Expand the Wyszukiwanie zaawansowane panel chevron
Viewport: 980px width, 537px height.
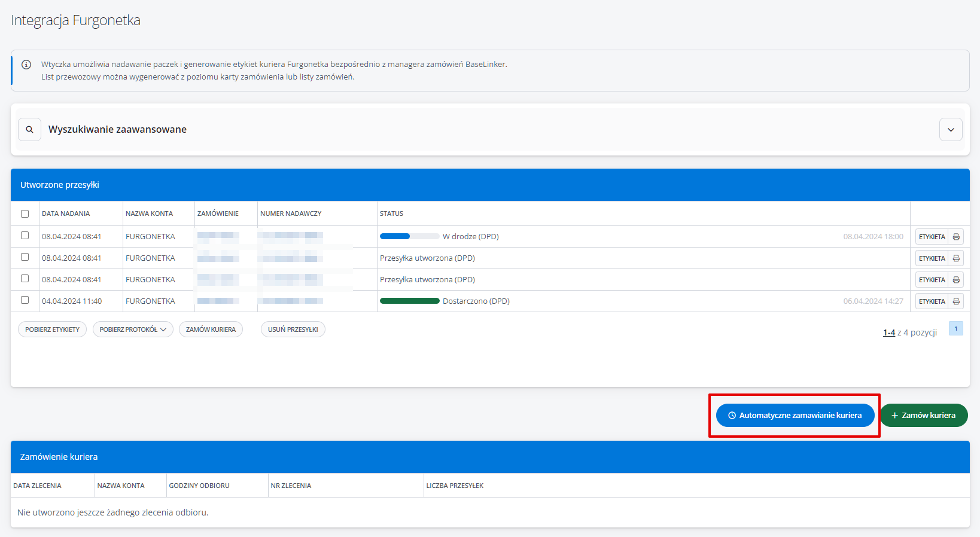951,130
